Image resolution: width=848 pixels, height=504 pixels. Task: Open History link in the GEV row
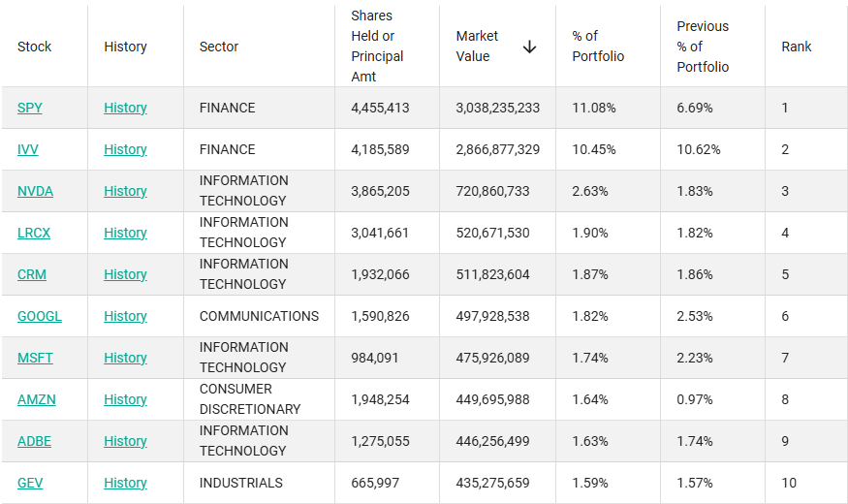(x=125, y=483)
